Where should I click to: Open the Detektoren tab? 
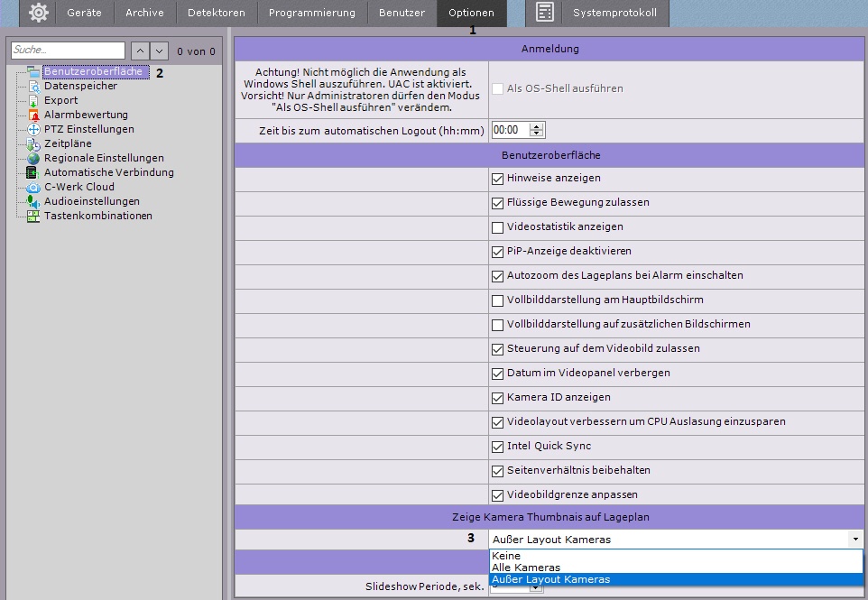tap(216, 13)
